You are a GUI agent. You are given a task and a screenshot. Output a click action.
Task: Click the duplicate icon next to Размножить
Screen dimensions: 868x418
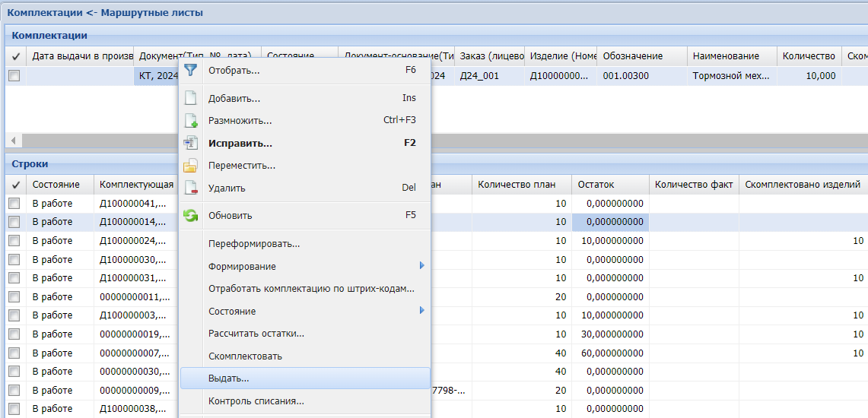(x=191, y=120)
